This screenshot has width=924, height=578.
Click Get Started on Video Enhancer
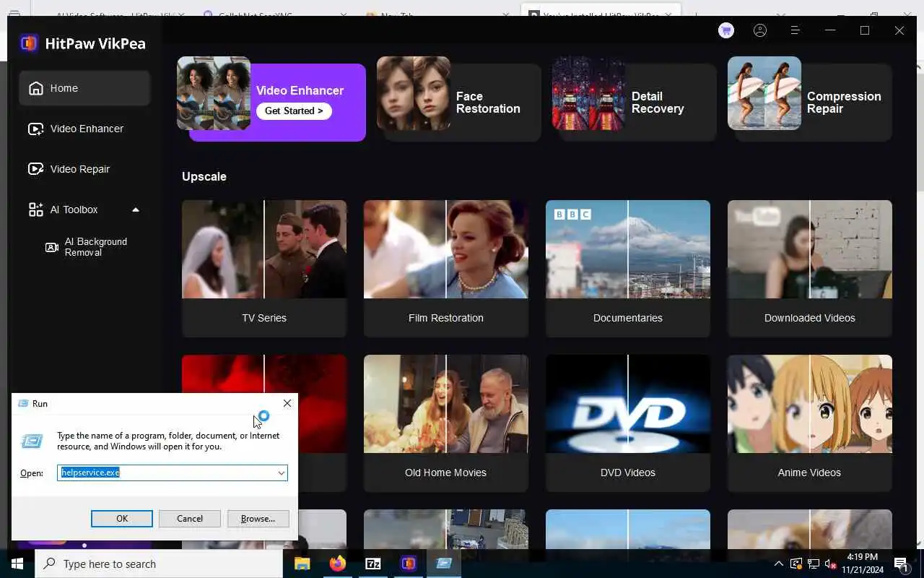click(294, 111)
